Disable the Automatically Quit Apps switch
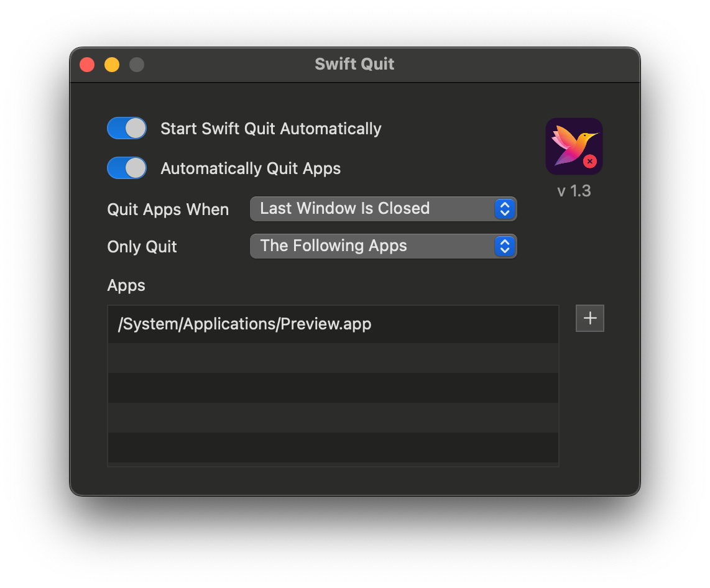The height and width of the screenshot is (588, 710). pyautogui.click(x=127, y=168)
